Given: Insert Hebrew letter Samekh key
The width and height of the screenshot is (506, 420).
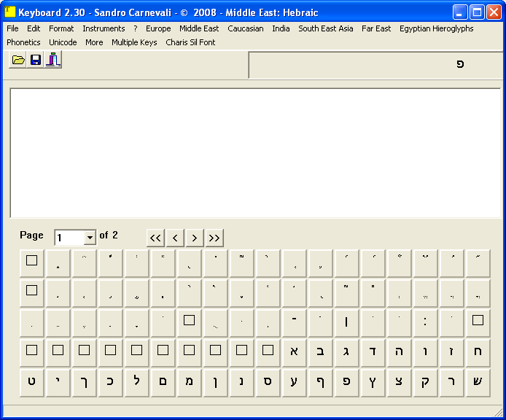Looking at the screenshot, I should pyautogui.click(x=268, y=383).
